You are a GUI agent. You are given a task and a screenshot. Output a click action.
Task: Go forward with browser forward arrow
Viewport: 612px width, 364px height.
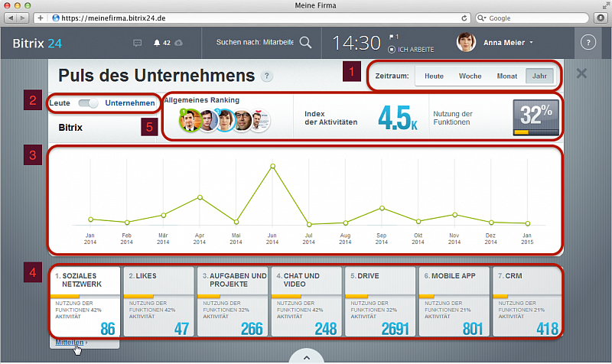23,18
